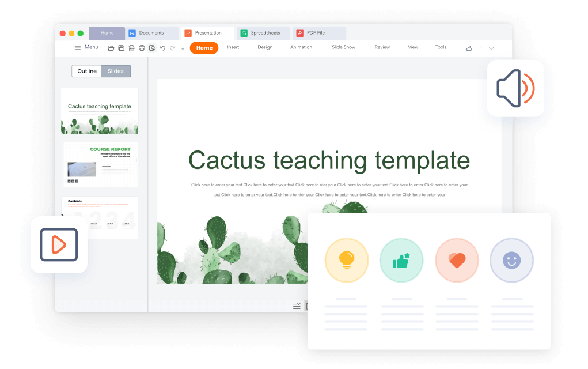The width and height of the screenshot is (588, 369).
Task: Open the three-dot overflow menu
Action: pos(481,48)
